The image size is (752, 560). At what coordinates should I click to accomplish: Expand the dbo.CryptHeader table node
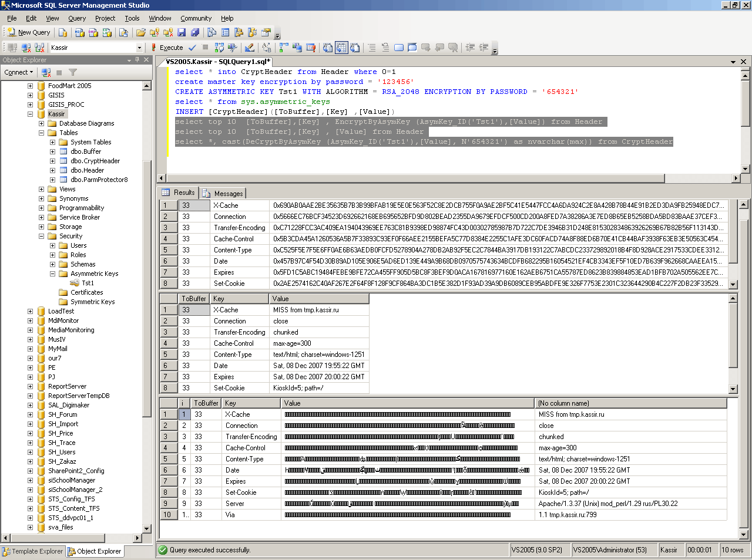coord(52,161)
